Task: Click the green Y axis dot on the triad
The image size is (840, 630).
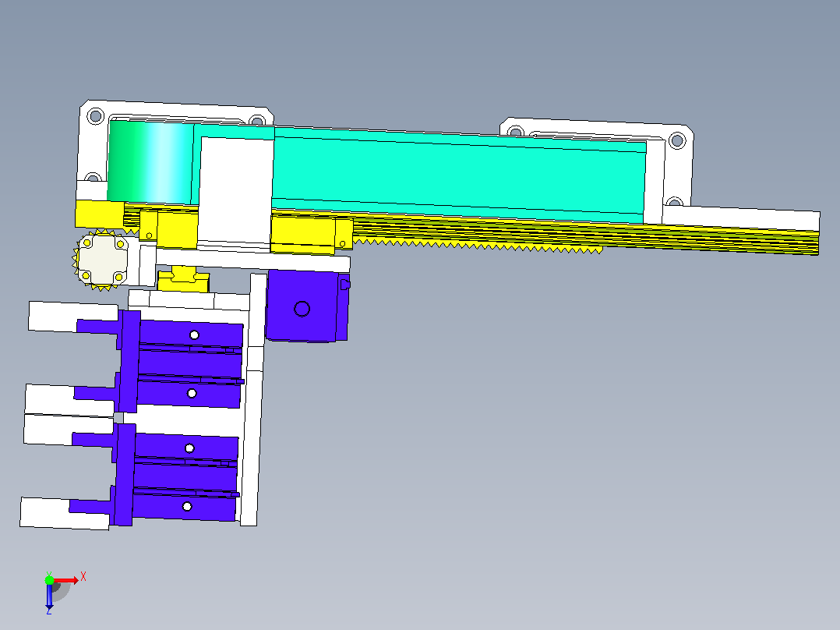Action: coord(49,580)
